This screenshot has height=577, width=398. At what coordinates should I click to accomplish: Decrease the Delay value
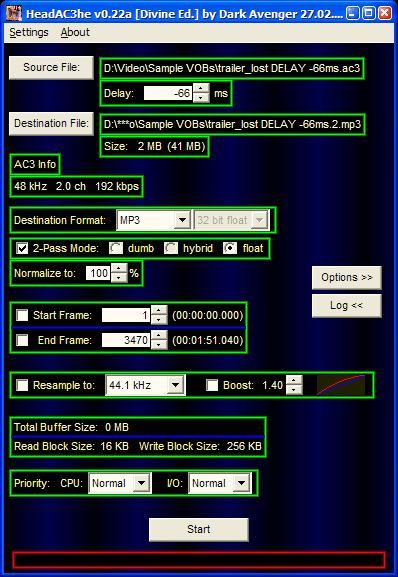201,98
